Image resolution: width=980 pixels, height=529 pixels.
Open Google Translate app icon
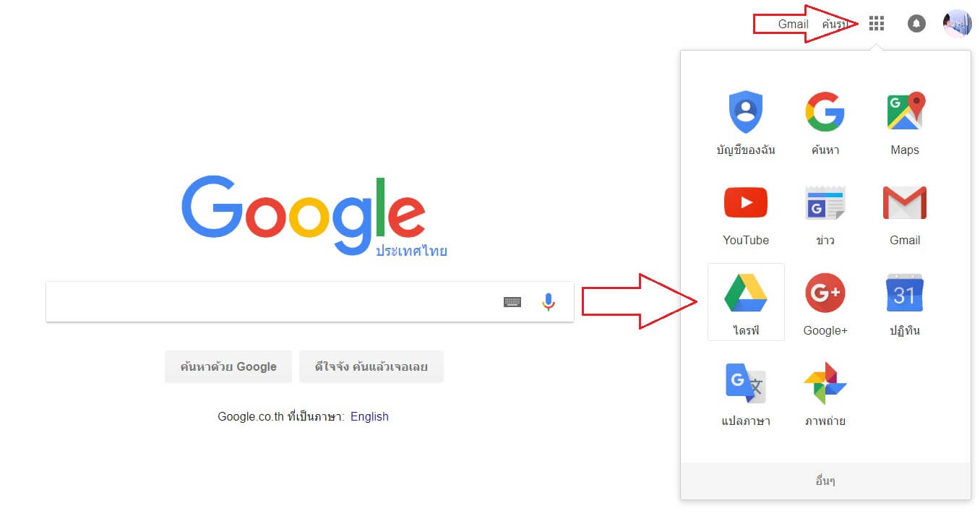click(x=746, y=383)
